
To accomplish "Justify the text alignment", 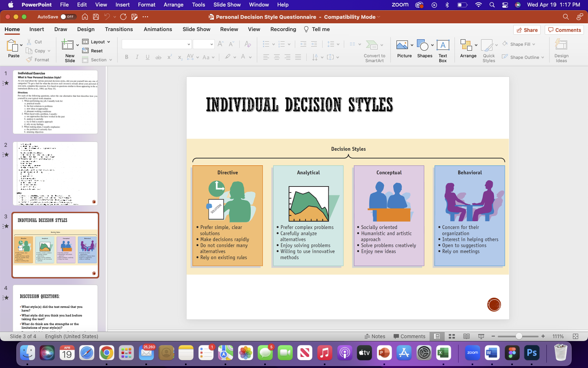I will pyautogui.click(x=298, y=57).
